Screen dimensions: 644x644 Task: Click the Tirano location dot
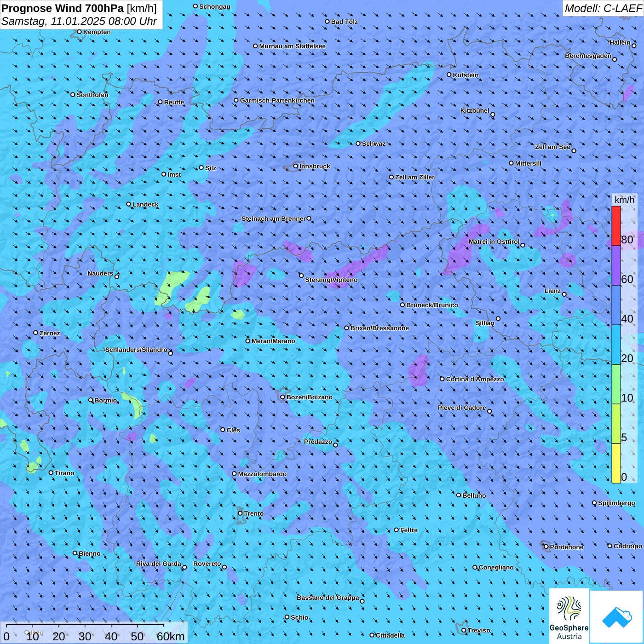pos(51,473)
